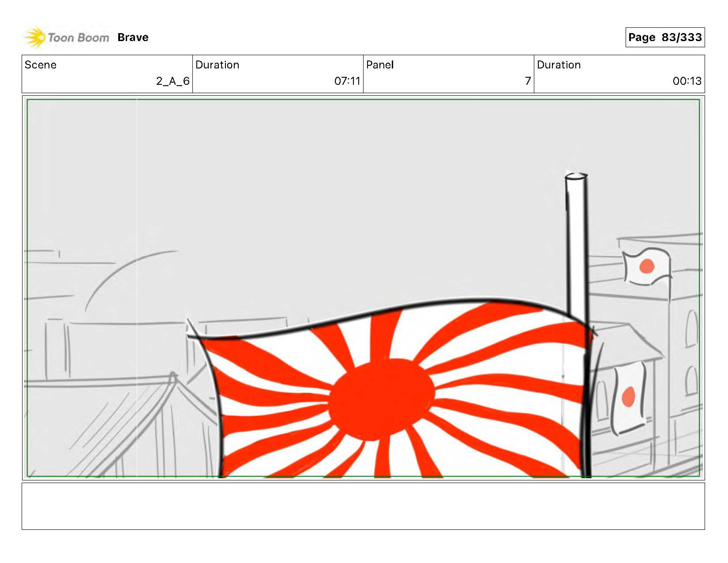
Task: Select panel duration value '00:13'
Action: [687, 81]
